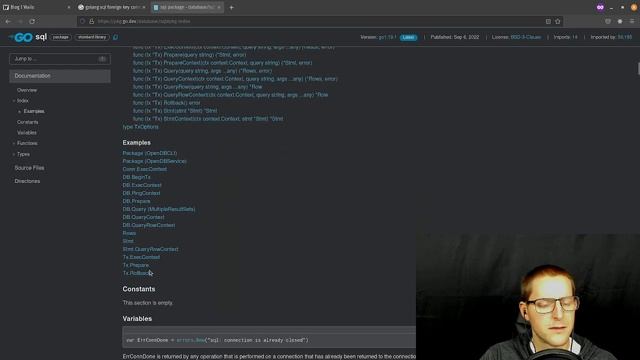Select Documentation in the sidebar
640x360 pixels.
(60, 76)
